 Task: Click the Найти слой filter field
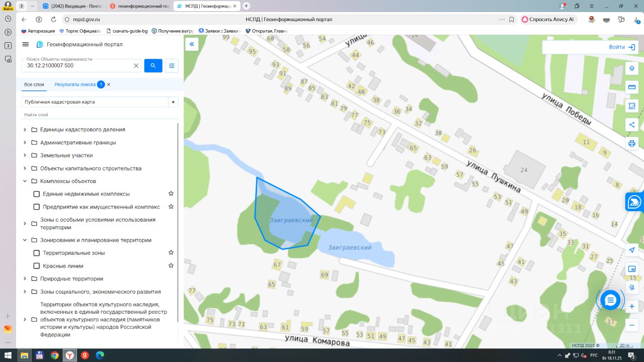click(100, 115)
